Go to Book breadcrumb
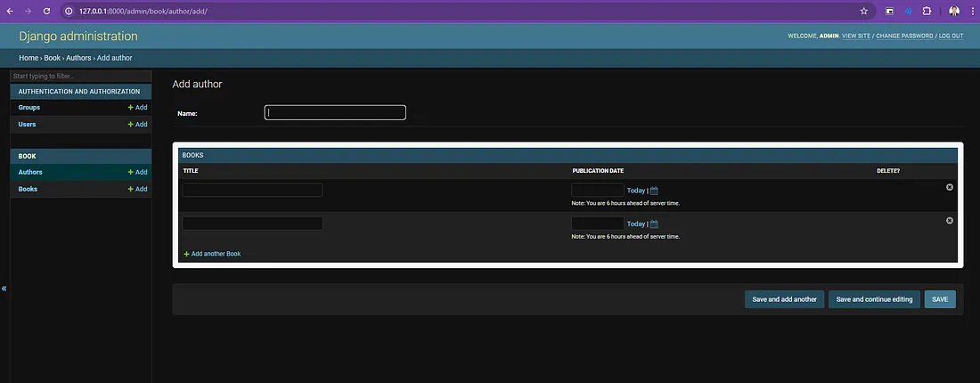The image size is (980, 383). pyautogui.click(x=52, y=58)
